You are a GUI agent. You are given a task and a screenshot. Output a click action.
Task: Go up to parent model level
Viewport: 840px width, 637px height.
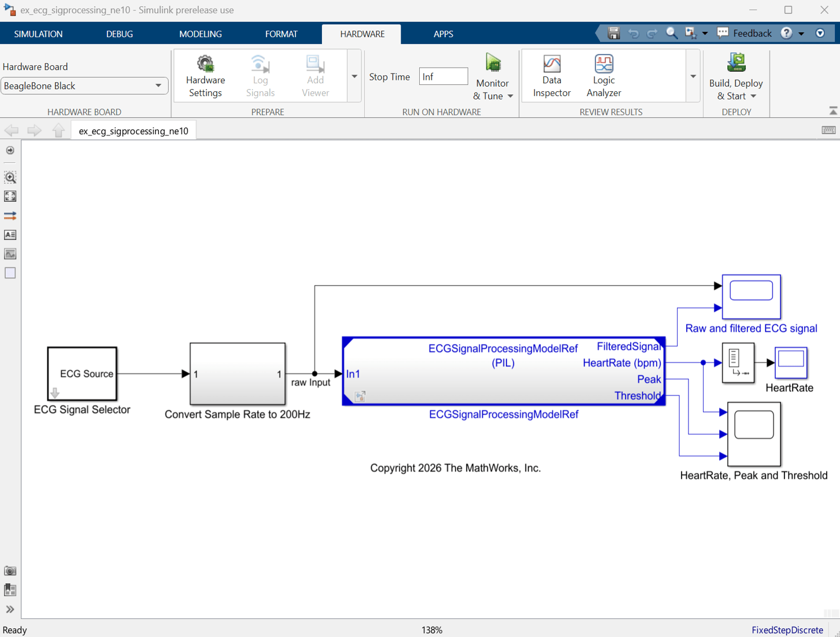[x=58, y=131]
